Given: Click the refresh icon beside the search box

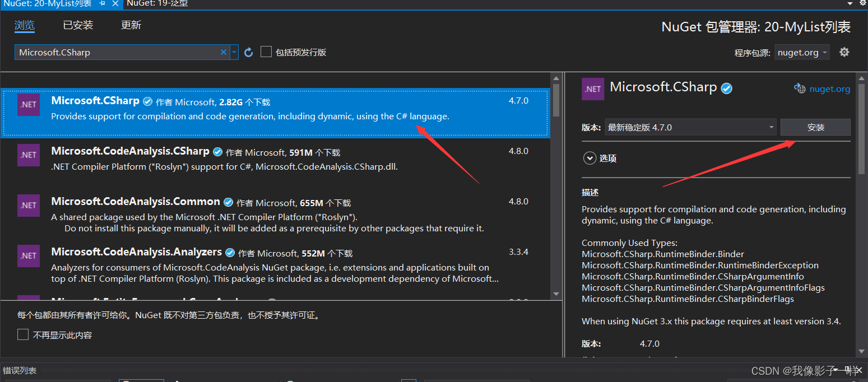Looking at the screenshot, I should pos(248,52).
